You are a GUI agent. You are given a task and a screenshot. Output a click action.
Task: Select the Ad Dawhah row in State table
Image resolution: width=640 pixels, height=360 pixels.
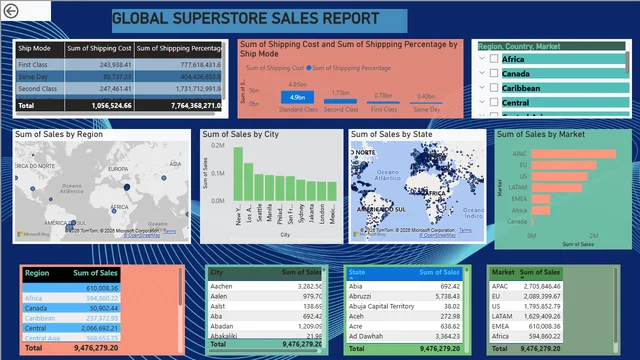[404, 336]
